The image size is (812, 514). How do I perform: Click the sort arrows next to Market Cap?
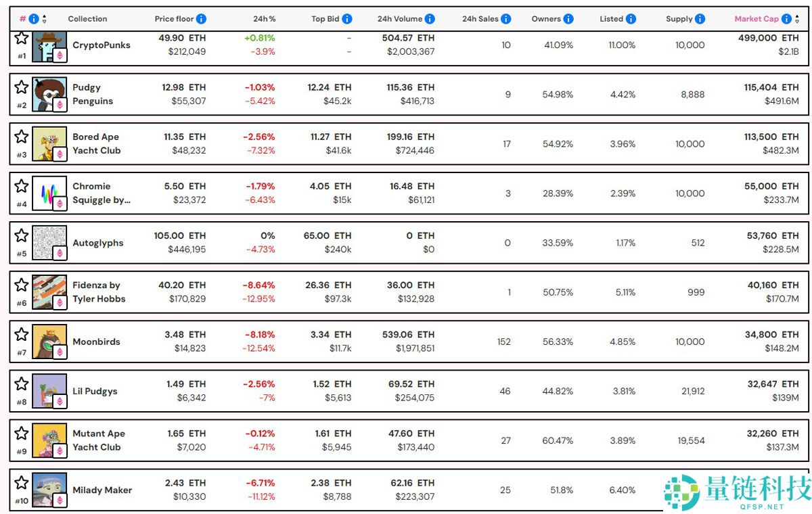click(x=797, y=19)
